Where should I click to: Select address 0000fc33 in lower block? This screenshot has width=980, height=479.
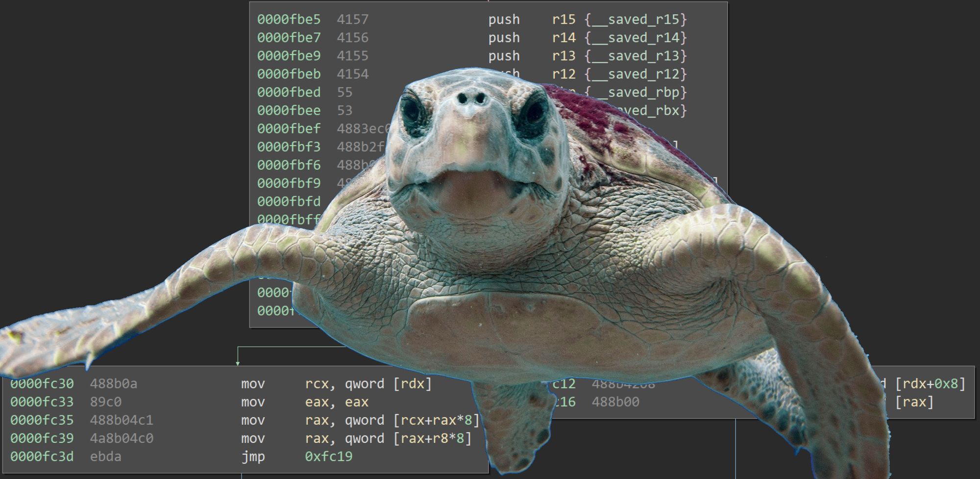click(x=42, y=402)
